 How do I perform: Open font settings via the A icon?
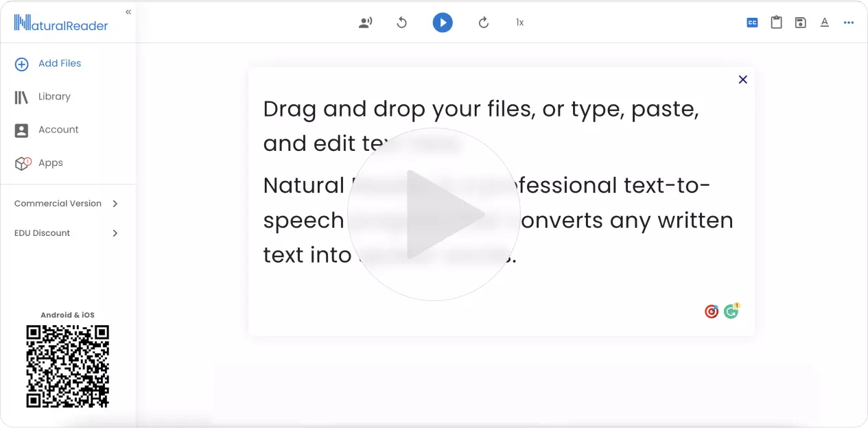824,22
